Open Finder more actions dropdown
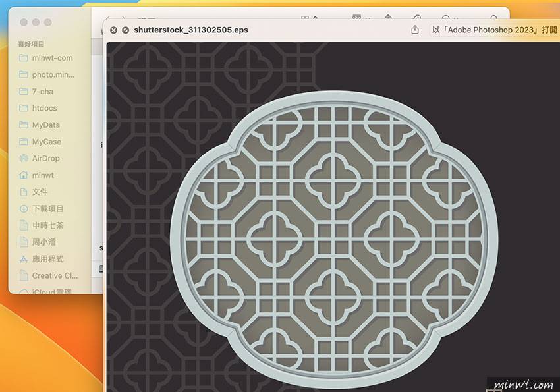Viewport: 560px width, 392px height. point(449,18)
